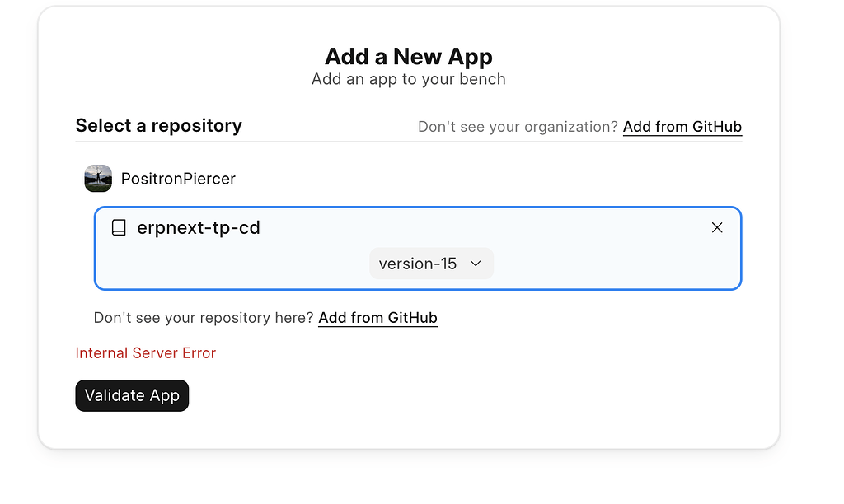Image resolution: width=844 pixels, height=504 pixels.
Task: Open the version-15 branch dropdown
Action: point(431,264)
